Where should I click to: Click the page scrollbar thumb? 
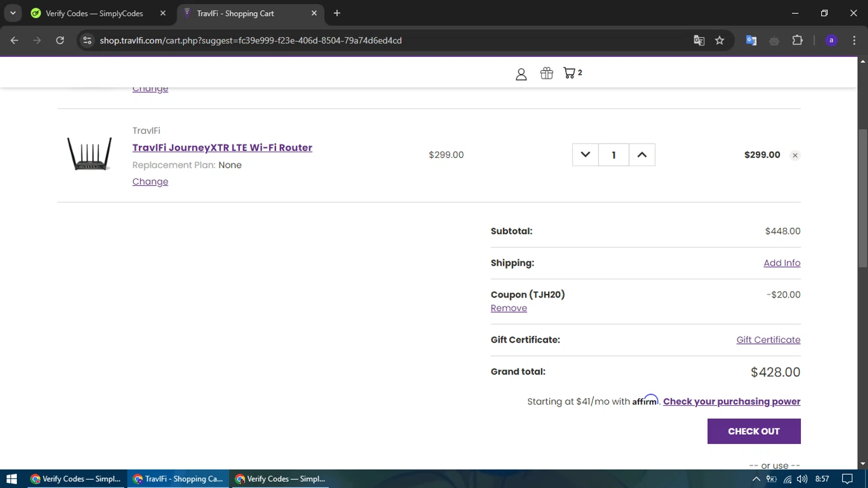pyautogui.click(x=863, y=198)
